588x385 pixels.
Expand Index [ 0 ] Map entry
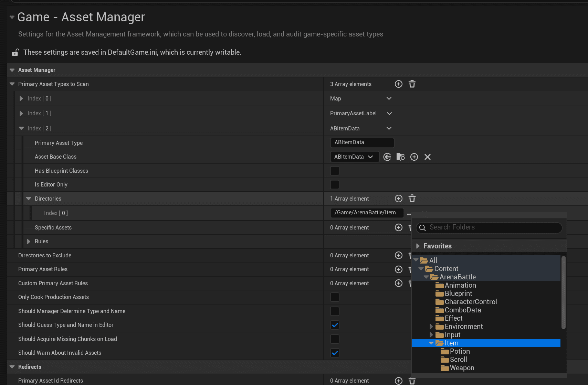click(x=21, y=99)
